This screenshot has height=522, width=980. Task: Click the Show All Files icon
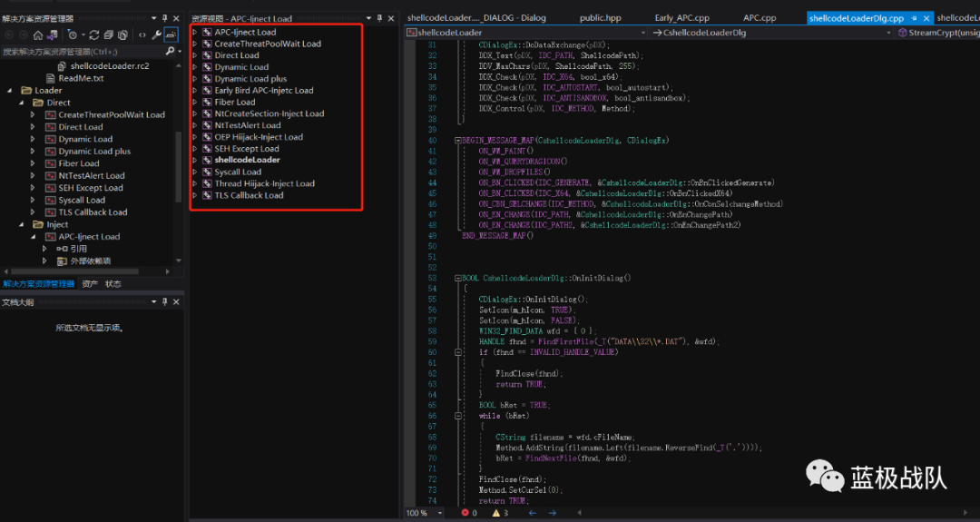pyautogui.click(x=123, y=35)
